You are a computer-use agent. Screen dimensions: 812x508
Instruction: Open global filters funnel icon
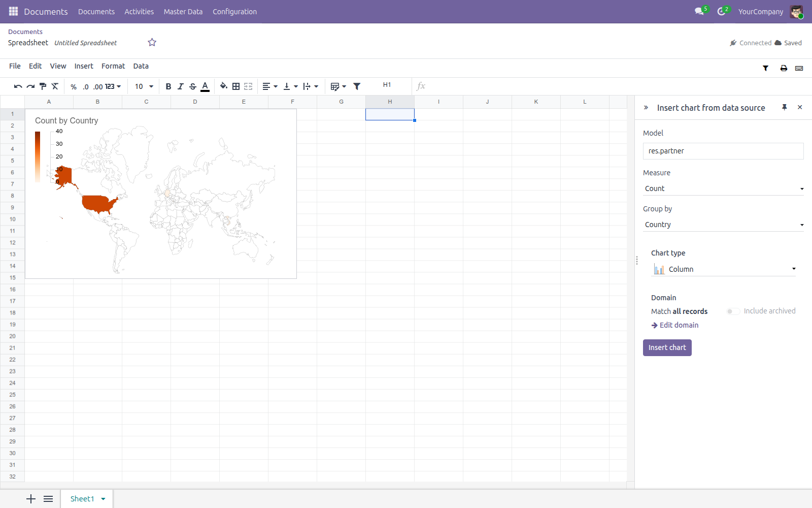(765, 68)
